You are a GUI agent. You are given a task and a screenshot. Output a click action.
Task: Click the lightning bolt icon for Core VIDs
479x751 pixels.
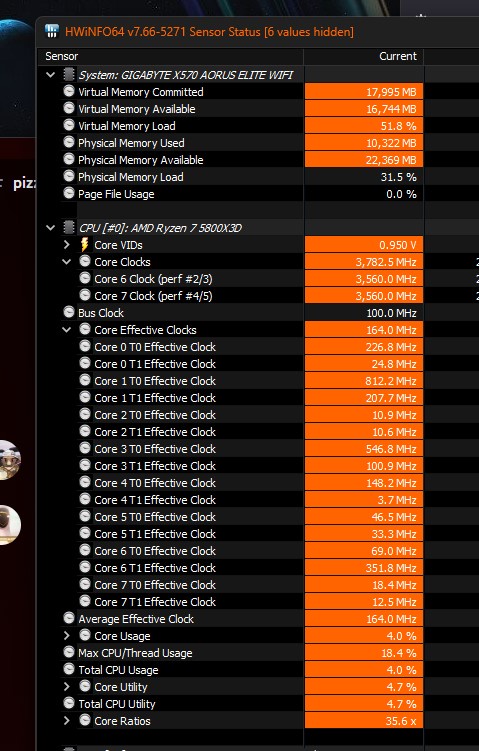84,244
